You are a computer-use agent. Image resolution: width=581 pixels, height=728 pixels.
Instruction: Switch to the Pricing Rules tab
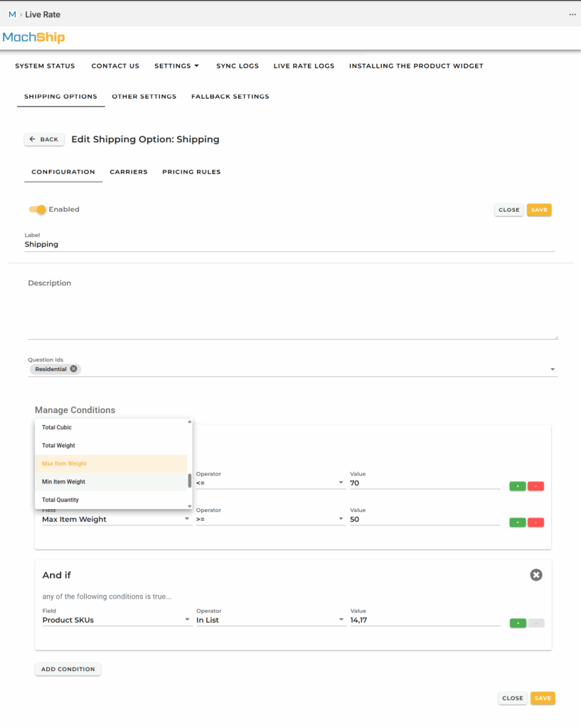pos(191,172)
